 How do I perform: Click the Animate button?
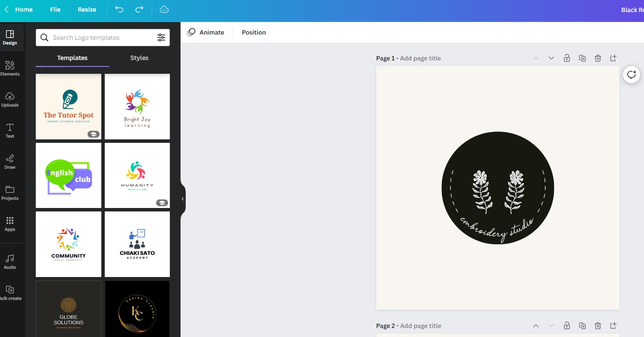click(x=206, y=32)
